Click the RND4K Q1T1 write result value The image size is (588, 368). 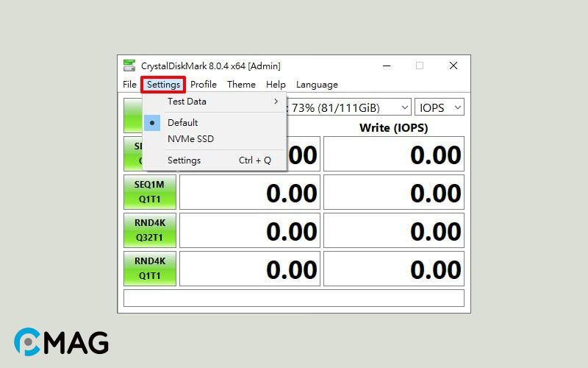(x=394, y=269)
